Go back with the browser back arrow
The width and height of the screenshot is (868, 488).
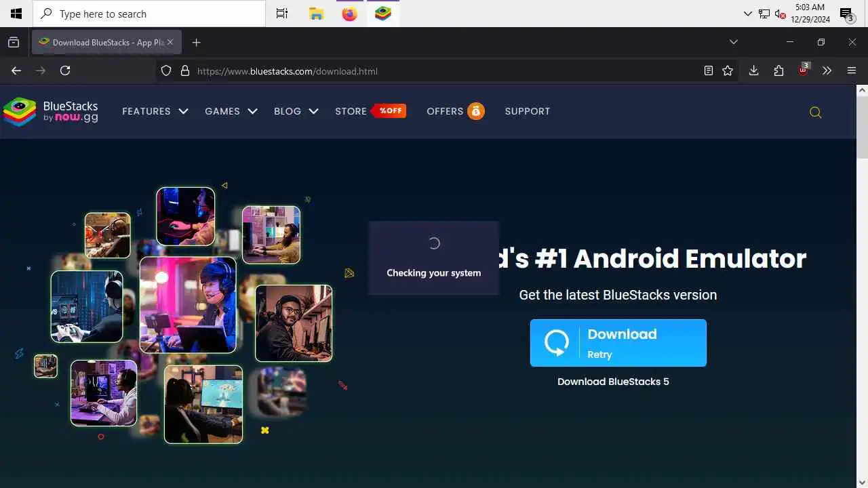pos(16,70)
